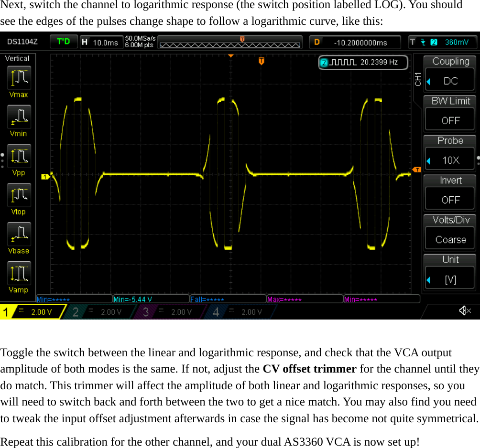Click the T'D trigger status indicator
This screenshot has height=448, width=480.
click(64, 42)
